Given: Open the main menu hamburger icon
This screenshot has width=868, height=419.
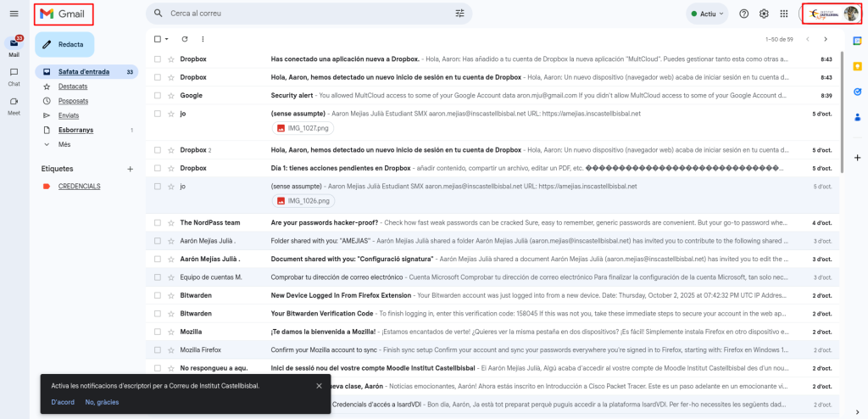Looking at the screenshot, I should click(x=14, y=14).
